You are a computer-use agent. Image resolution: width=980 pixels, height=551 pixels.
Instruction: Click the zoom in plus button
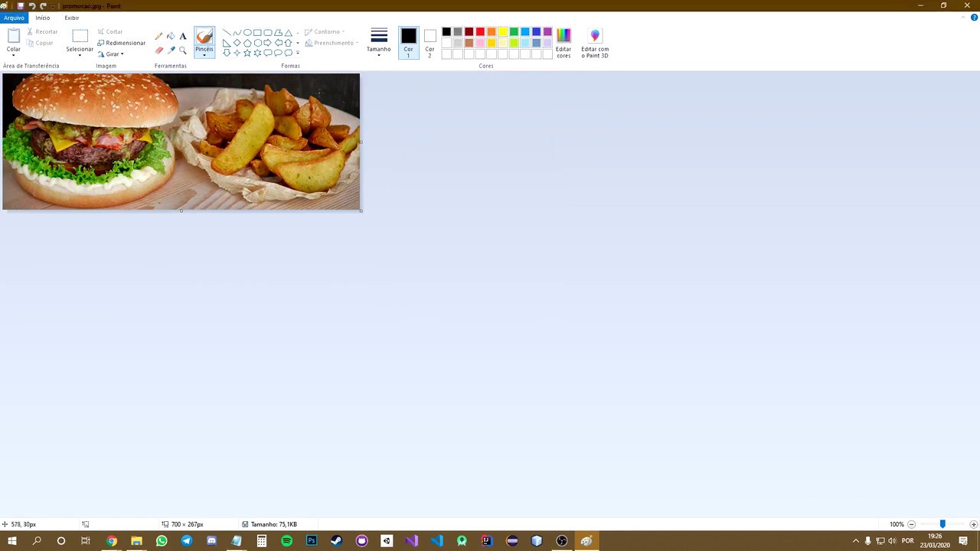point(973,524)
